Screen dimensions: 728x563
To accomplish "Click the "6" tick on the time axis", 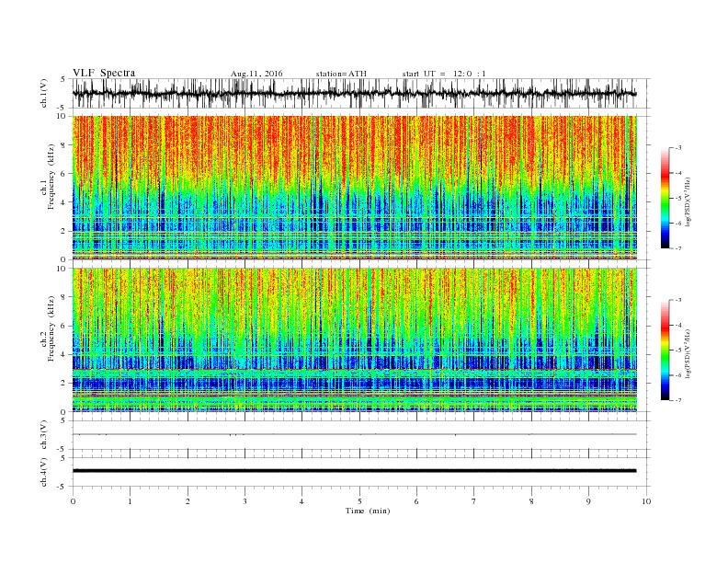I will tap(416, 501).
